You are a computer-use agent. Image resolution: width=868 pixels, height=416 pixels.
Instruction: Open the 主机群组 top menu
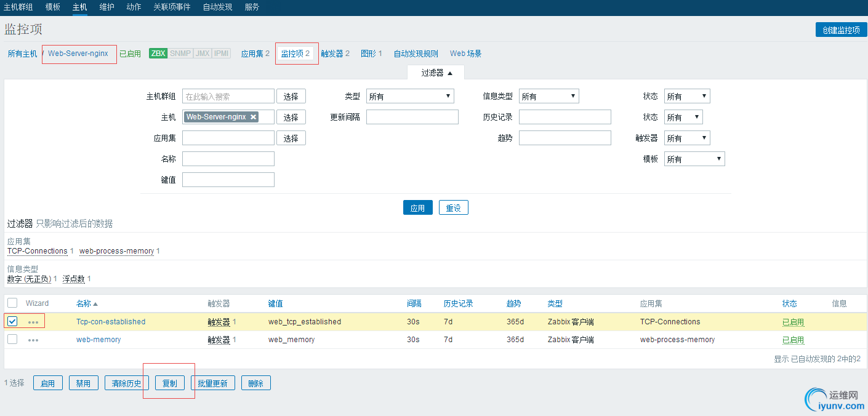[x=18, y=7]
